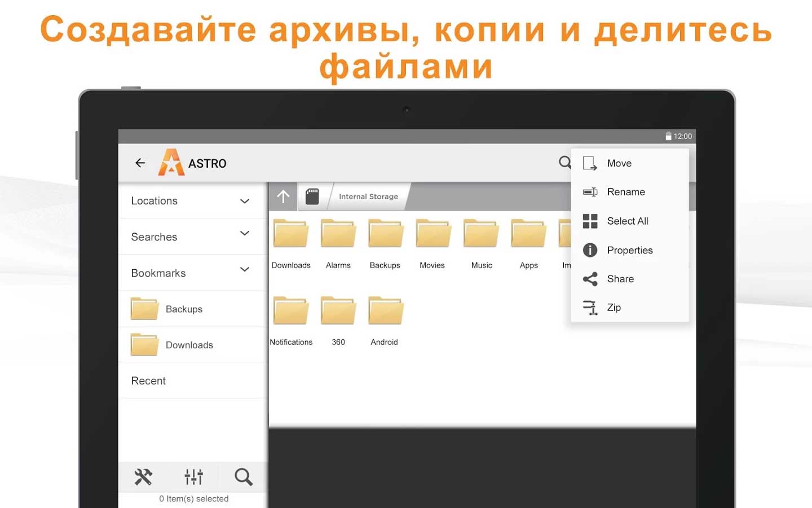Open the Apps folder
Image resolution: width=812 pixels, height=508 pixels.
tap(529, 244)
